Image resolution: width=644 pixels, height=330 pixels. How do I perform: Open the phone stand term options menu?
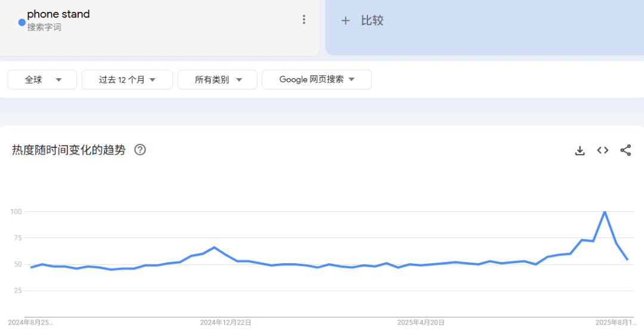tap(304, 20)
